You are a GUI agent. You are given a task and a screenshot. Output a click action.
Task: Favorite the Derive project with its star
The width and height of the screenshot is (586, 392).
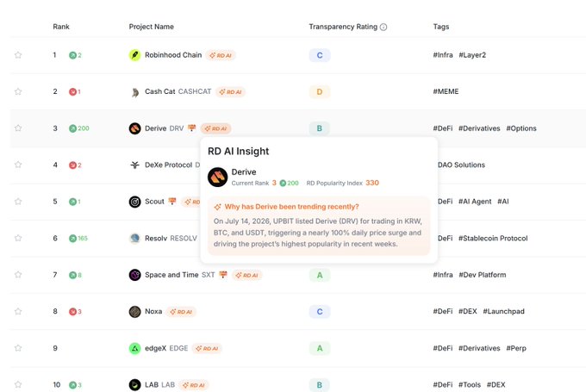pyautogui.click(x=18, y=128)
